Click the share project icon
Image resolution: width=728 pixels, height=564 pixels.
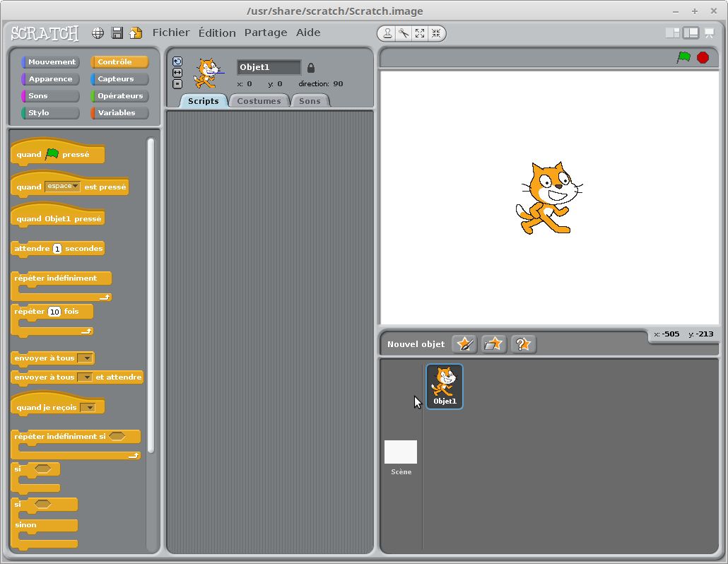click(136, 33)
